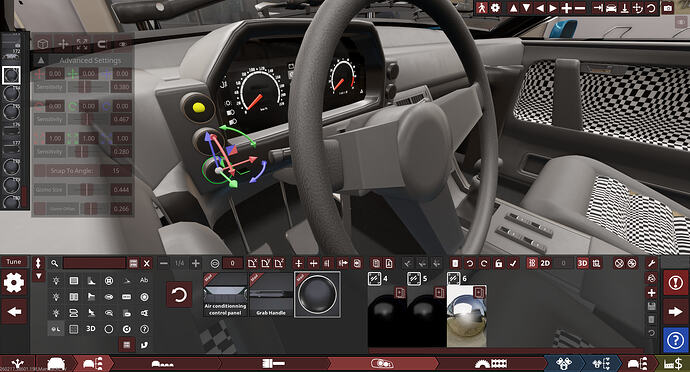Image resolution: width=690 pixels, height=372 pixels.
Task: Toggle the Snap To Angle checkbox
Action: click(x=40, y=171)
